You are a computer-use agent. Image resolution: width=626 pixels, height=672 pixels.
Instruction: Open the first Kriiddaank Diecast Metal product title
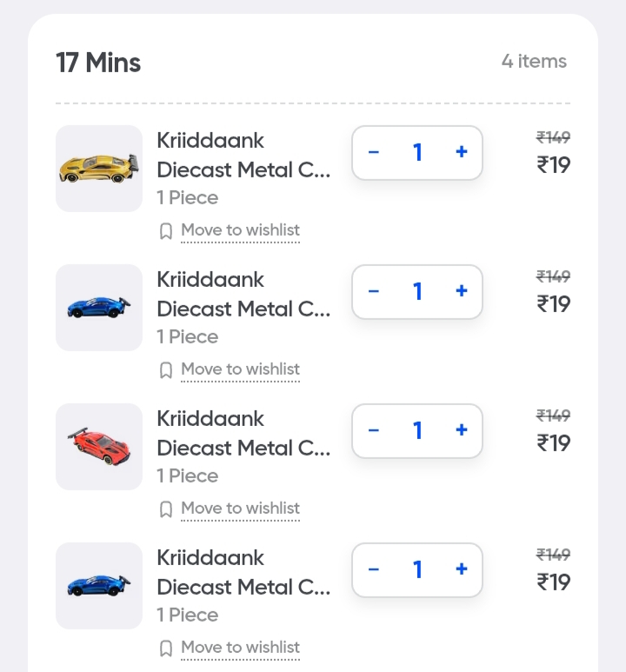(x=243, y=155)
